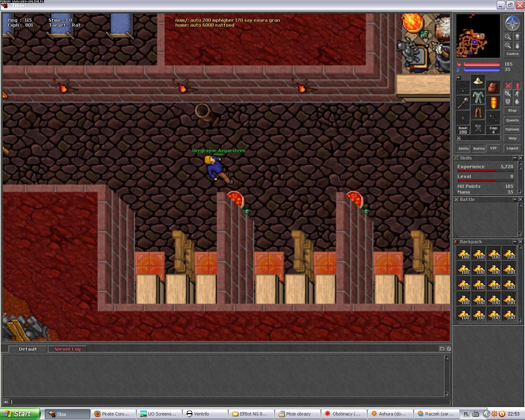Screen dimensions: 525x420
Task: Click the Stop button
Action: tap(512, 111)
